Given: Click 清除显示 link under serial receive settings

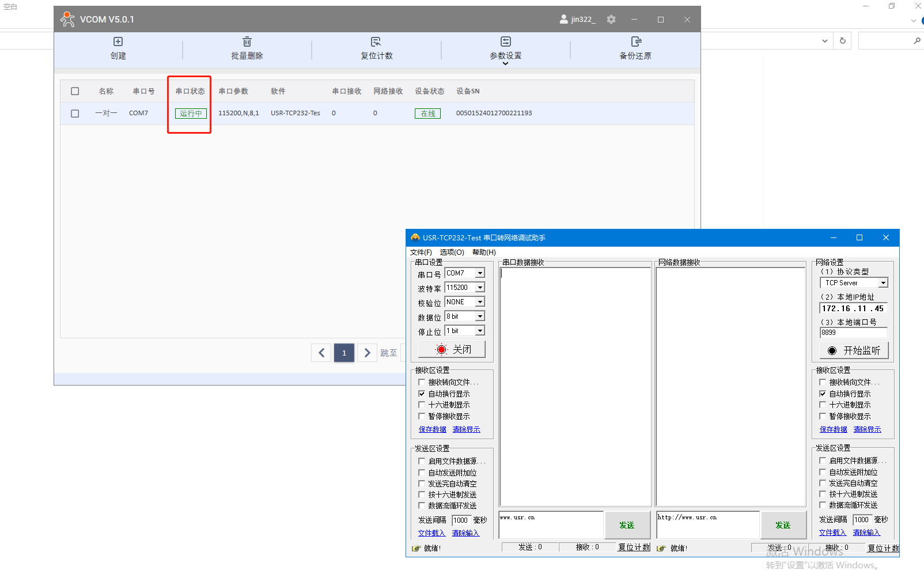Looking at the screenshot, I should pyautogui.click(x=466, y=429).
